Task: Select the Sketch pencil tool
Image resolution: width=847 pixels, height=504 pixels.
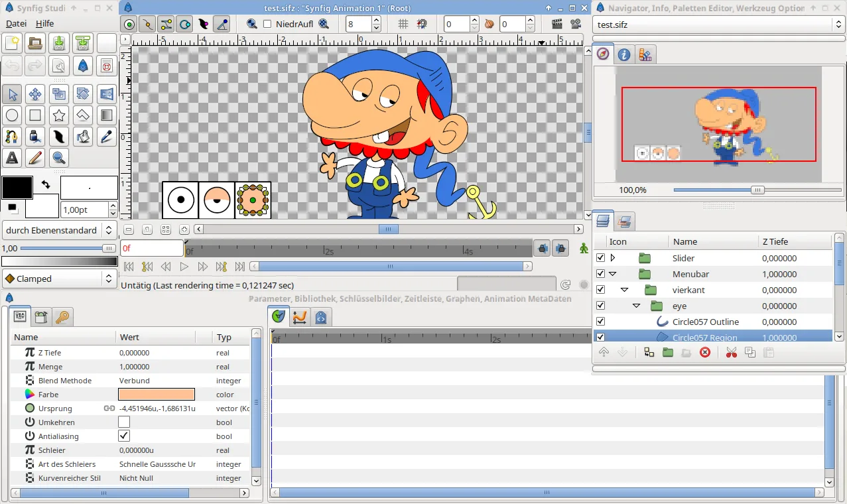Action: pyautogui.click(x=35, y=158)
